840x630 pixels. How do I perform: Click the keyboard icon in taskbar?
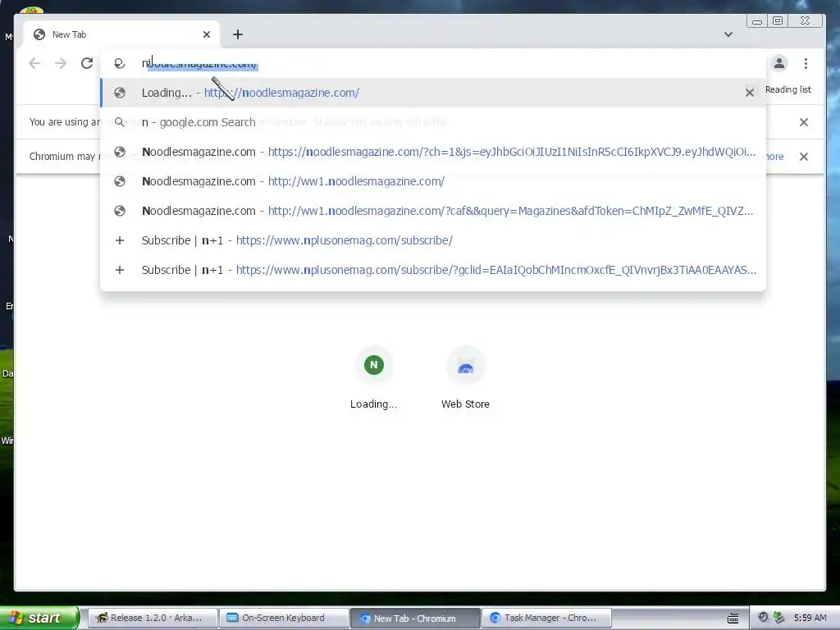click(733, 619)
